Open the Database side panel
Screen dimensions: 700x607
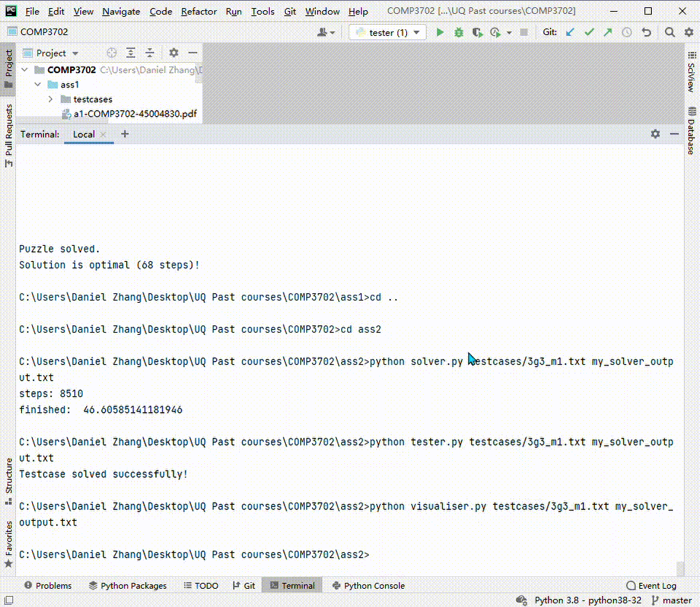pos(691,131)
